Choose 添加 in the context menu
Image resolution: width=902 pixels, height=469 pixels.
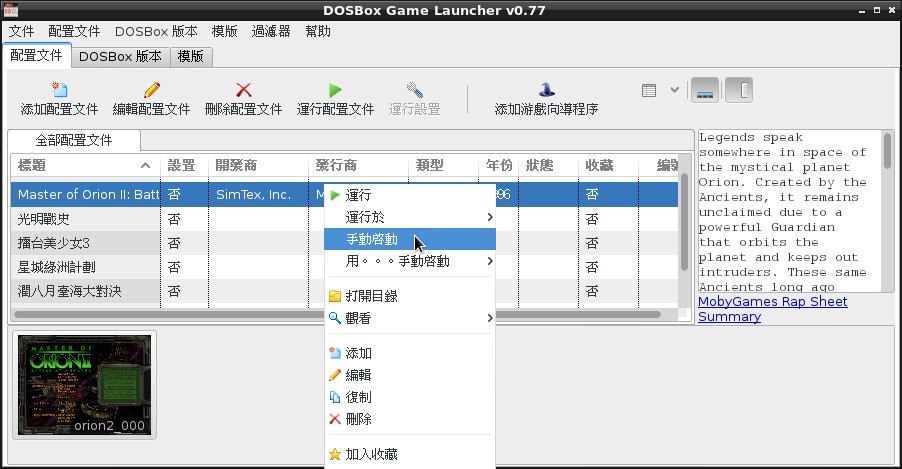410,353
